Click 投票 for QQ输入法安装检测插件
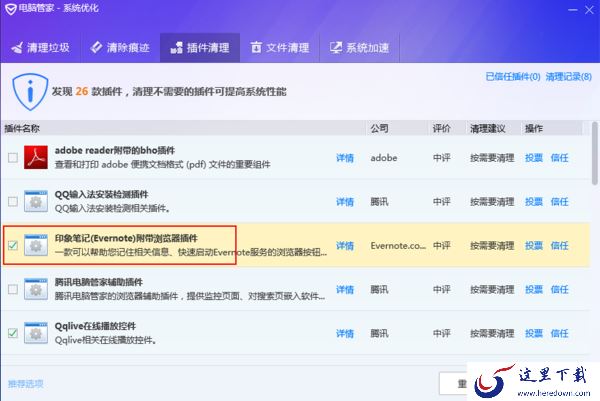Viewport: 600px width, 401px height. click(x=534, y=202)
